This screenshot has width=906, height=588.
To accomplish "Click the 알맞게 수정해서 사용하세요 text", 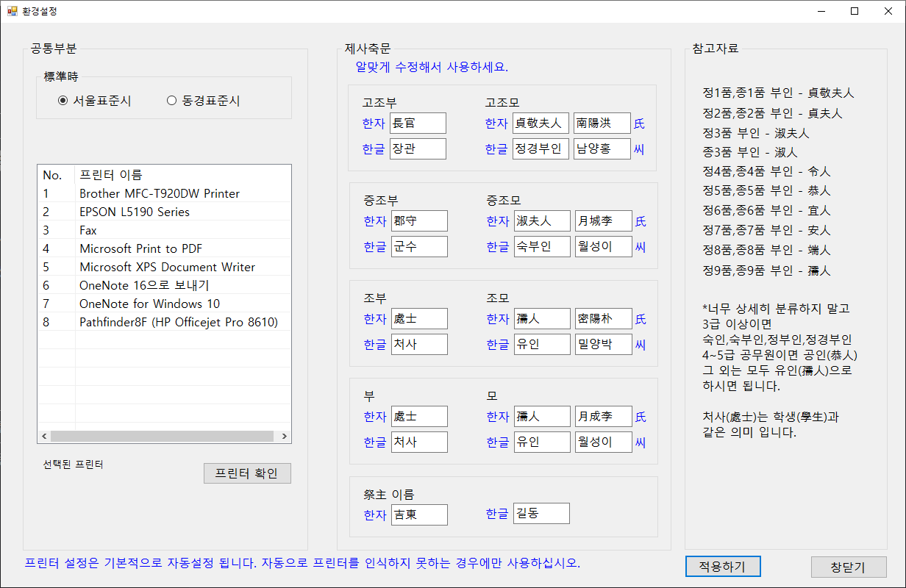I will point(432,67).
